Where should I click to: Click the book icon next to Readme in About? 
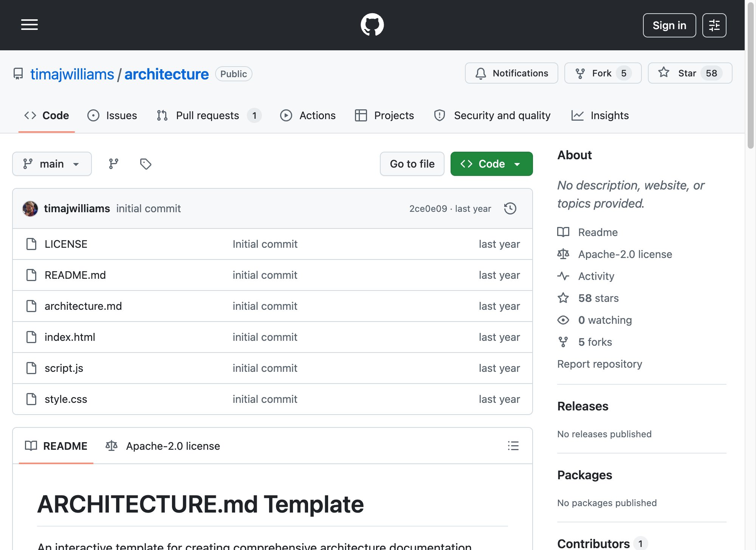(563, 232)
